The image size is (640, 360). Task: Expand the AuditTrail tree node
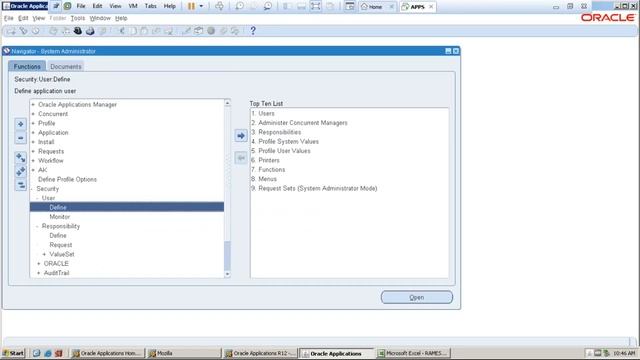(x=39, y=273)
